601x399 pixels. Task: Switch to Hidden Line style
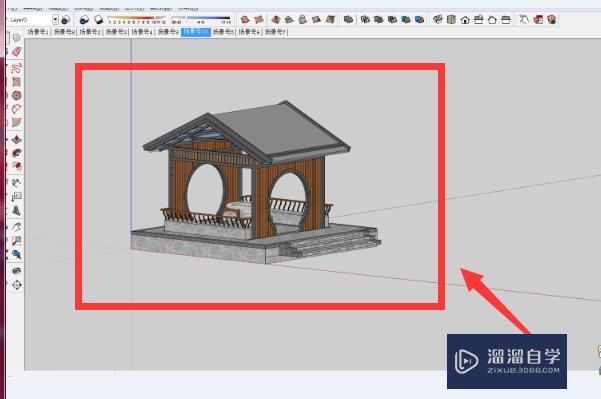point(289,19)
